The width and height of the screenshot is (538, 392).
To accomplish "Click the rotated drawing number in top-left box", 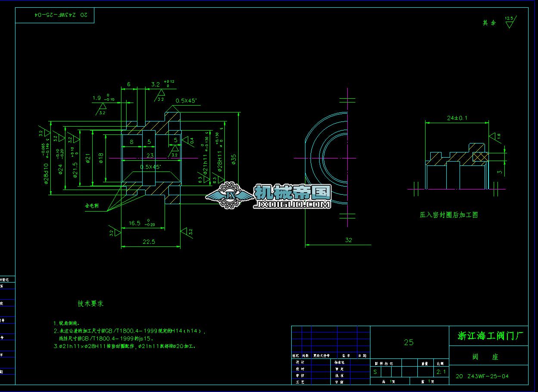I will tap(61, 14).
